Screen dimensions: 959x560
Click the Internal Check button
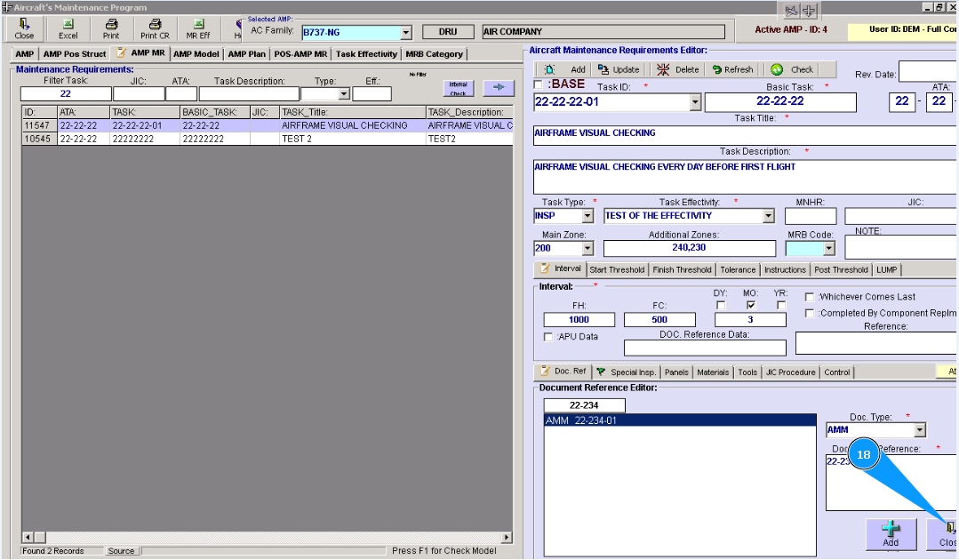pos(458,88)
